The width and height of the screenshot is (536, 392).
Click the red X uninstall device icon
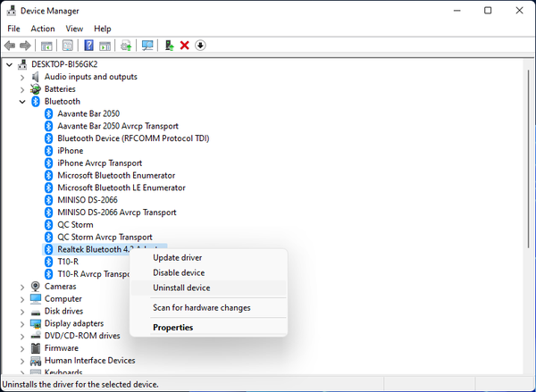[x=185, y=46]
